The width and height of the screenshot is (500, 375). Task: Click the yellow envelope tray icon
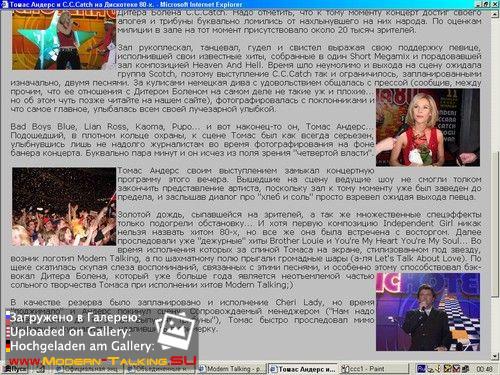[x=448, y=369]
